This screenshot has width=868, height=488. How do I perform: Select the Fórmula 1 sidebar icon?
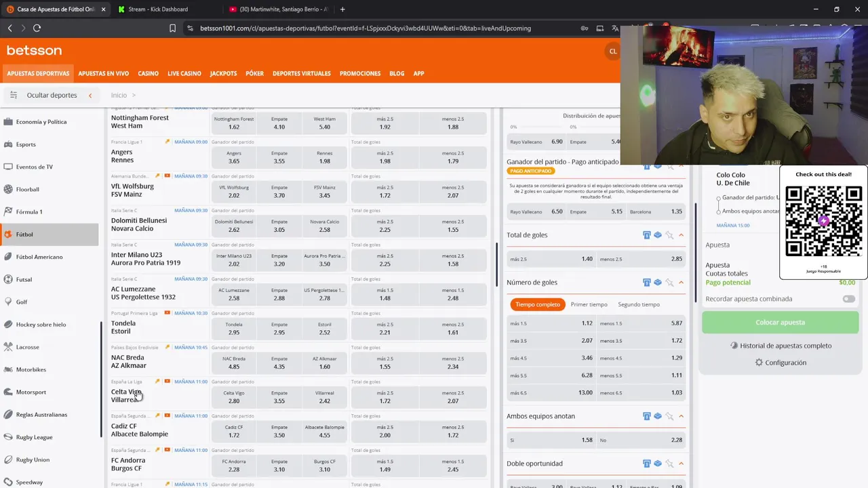coord(8,211)
